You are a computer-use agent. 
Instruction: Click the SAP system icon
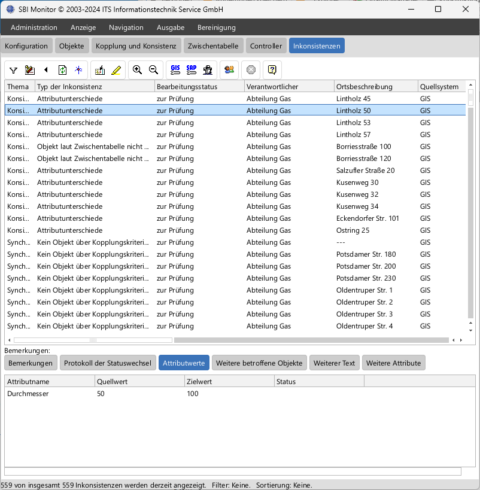(191, 70)
